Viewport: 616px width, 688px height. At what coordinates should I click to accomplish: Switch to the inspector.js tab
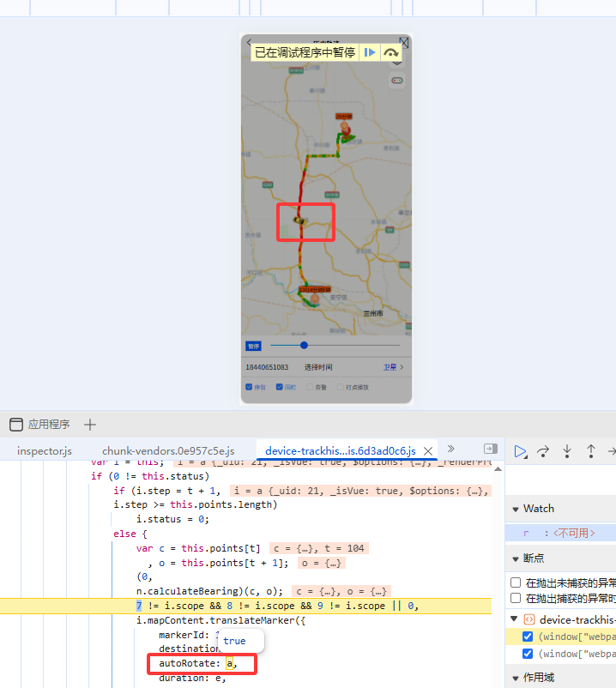[x=45, y=450]
